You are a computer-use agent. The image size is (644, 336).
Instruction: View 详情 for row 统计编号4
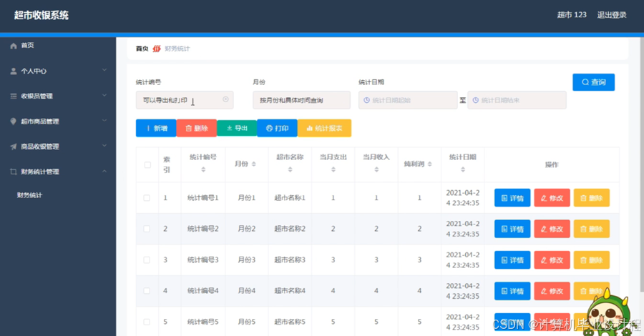[x=512, y=291]
